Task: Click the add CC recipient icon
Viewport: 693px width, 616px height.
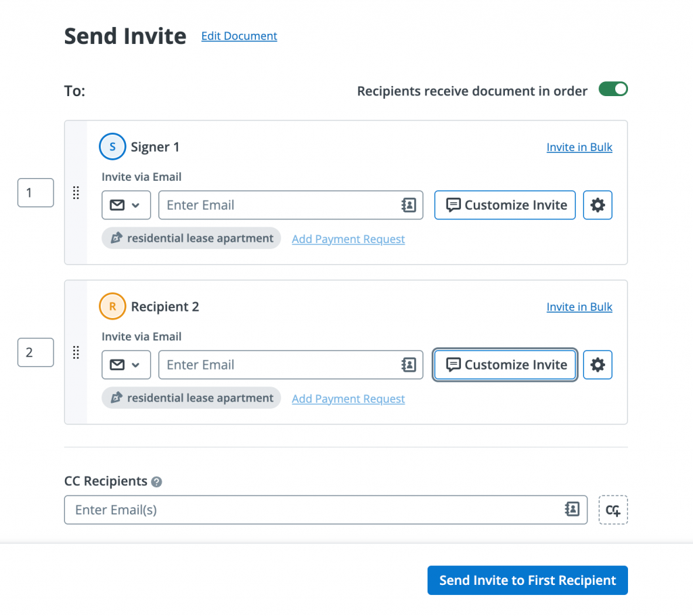Action: (613, 510)
